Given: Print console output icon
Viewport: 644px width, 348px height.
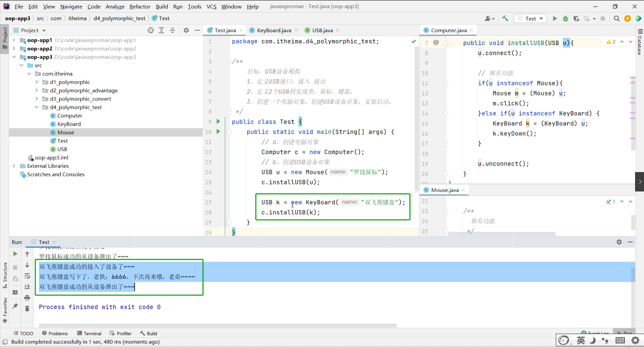Looking at the screenshot, I should (x=27, y=298).
